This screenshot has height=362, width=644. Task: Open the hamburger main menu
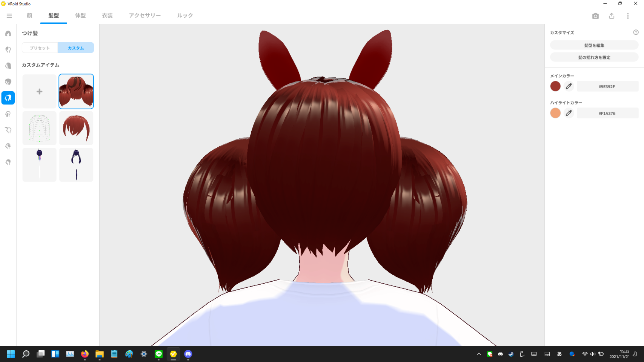coord(9,16)
